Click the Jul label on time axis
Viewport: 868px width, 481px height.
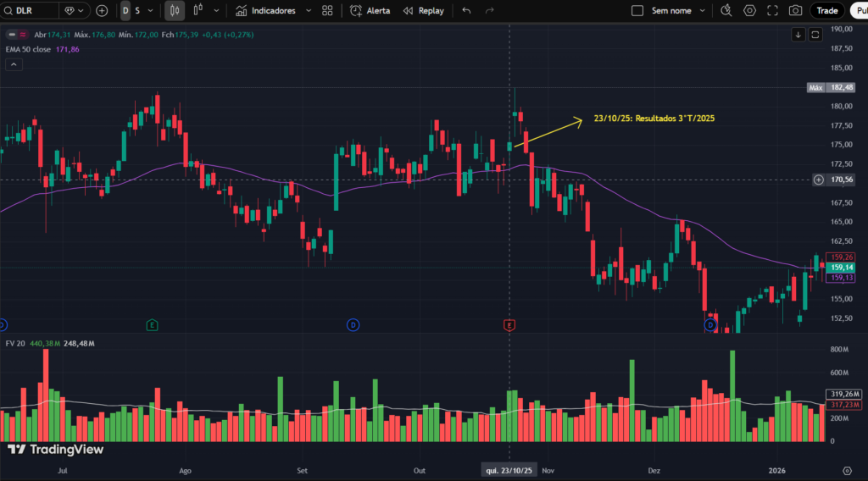pos(63,471)
